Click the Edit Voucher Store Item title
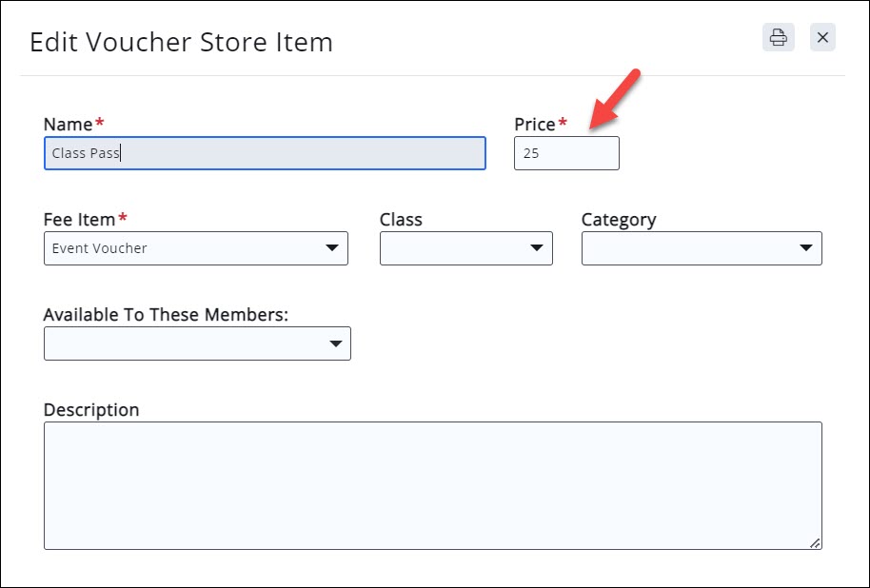 tap(181, 43)
